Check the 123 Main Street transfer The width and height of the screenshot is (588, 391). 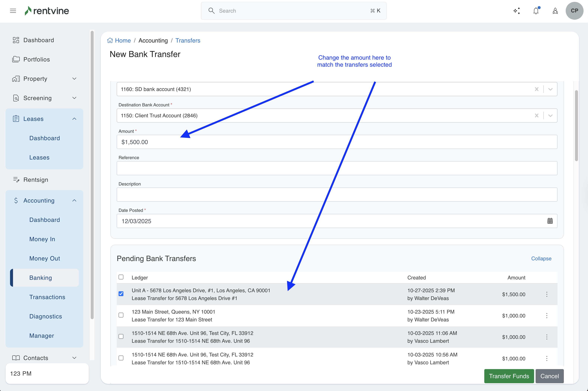click(121, 315)
